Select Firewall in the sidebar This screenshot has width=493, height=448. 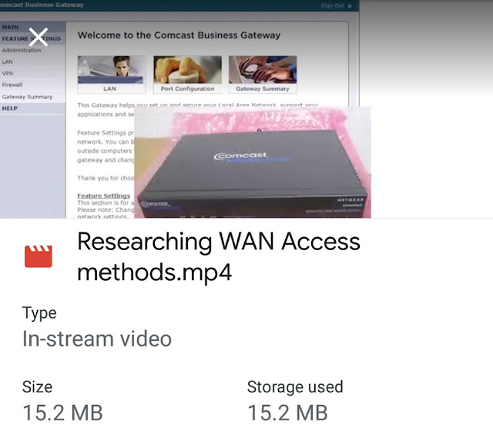coord(12,85)
